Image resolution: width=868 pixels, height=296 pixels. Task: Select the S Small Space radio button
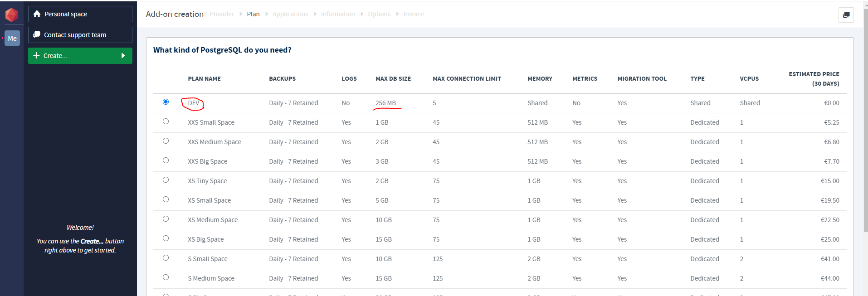(x=166, y=257)
